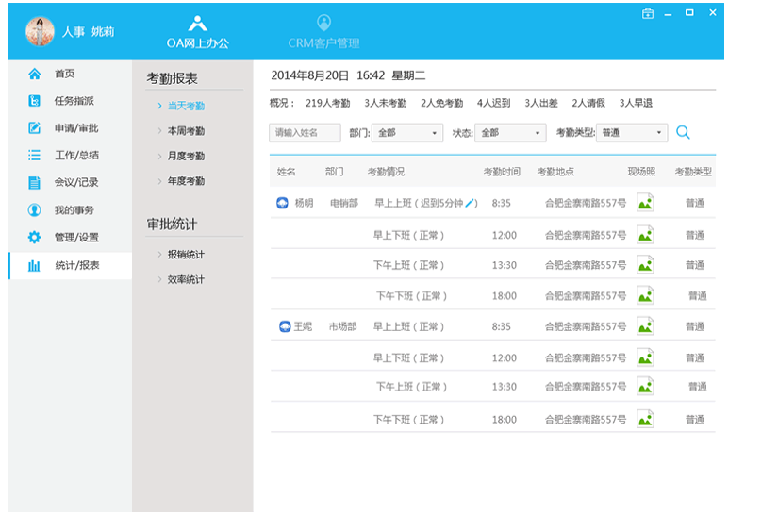Open the OA网上办公 module icon
The width and height of the screenshot is (778, 532).
click(x=197, y=24)
